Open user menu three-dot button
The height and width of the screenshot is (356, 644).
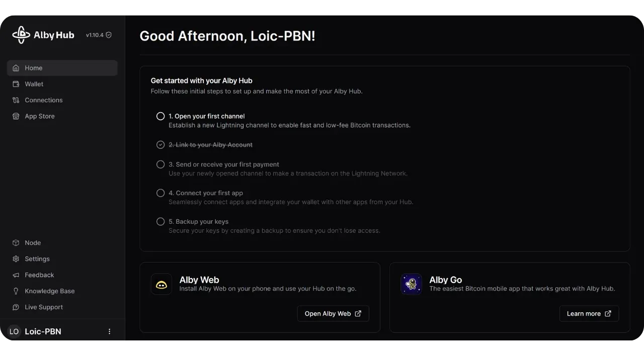click(110, 332)
